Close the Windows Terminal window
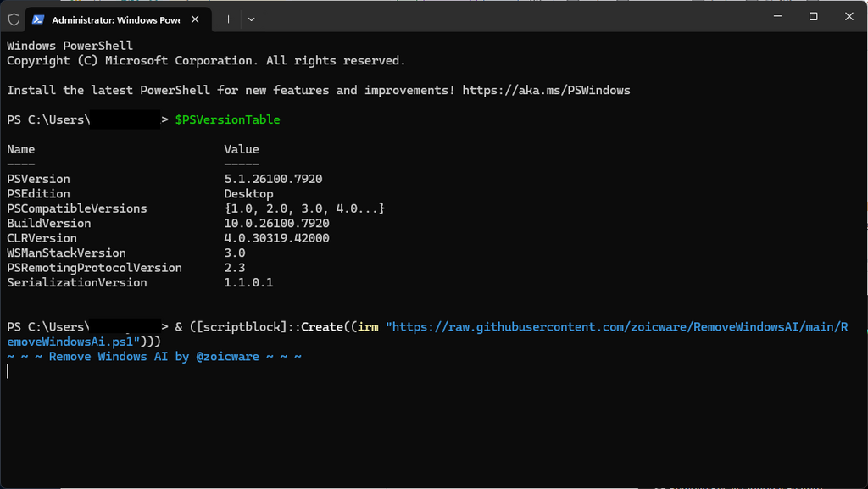868x489 pixels. pyautogui.click(x=849, y=17)
